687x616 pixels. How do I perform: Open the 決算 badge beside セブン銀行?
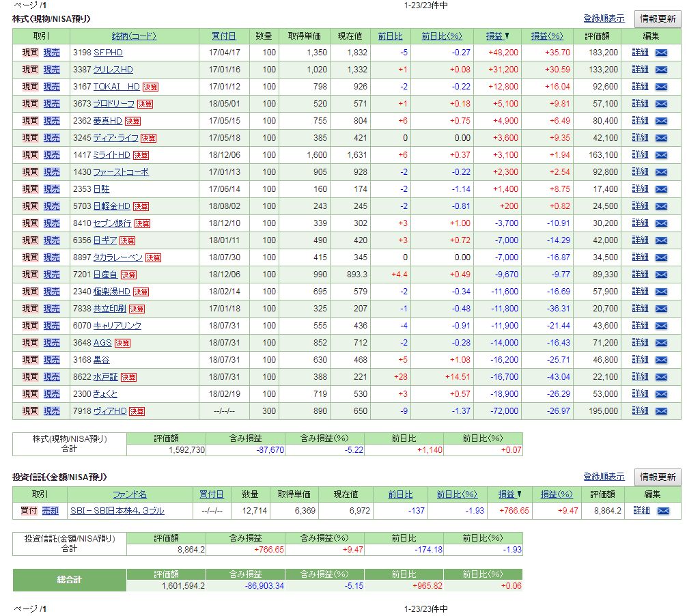coord(142,224)
